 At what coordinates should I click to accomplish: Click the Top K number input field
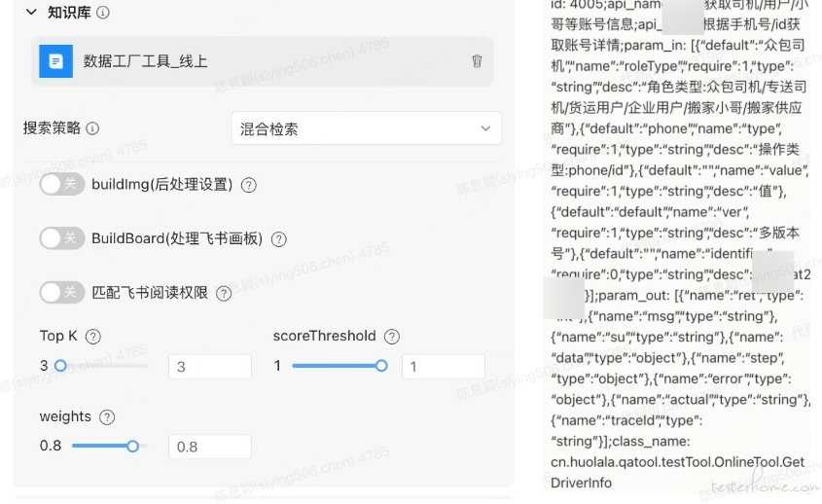[209, 367]
